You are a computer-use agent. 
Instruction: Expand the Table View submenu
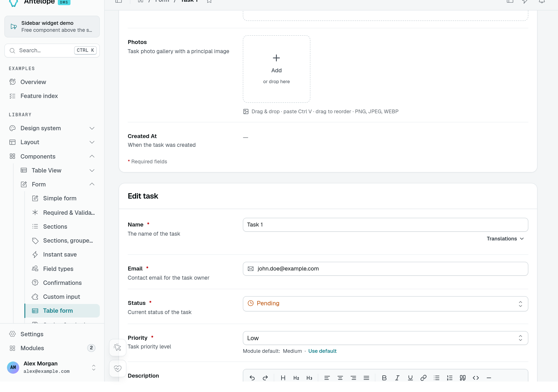pos(58,170)
